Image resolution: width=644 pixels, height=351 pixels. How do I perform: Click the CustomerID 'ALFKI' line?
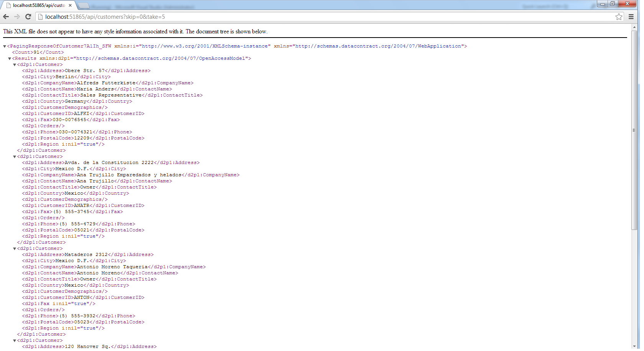[83, 114]
